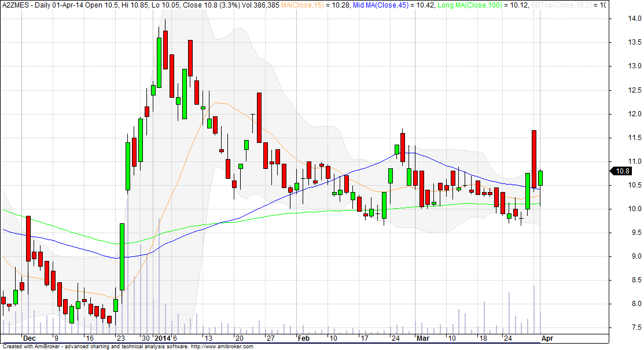Click the long green candle above the 23 December label
Screen dimensions: 644x350
pos(122,257)
